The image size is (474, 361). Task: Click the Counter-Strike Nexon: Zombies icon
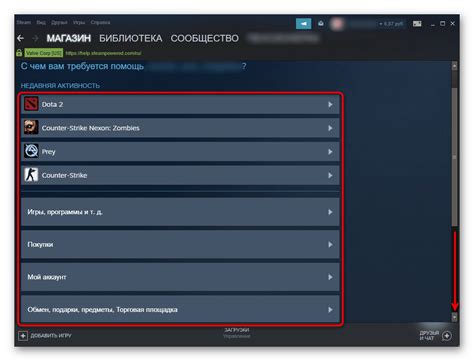pos(31,128)
